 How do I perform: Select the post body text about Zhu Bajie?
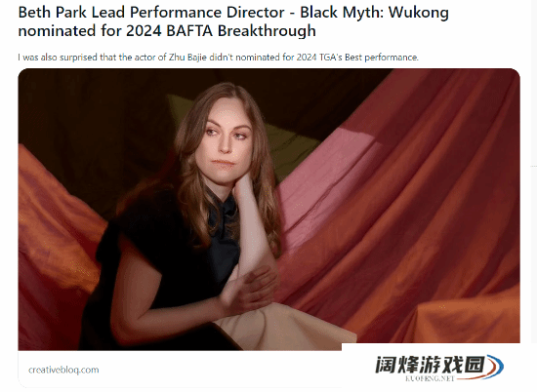(x=218, y=58)
